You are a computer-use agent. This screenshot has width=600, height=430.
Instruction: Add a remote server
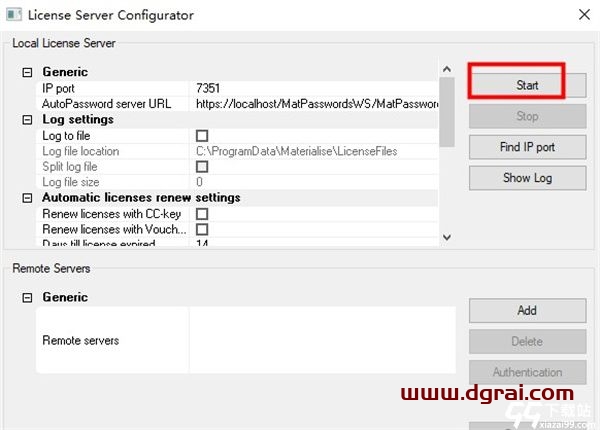(527, 310)
